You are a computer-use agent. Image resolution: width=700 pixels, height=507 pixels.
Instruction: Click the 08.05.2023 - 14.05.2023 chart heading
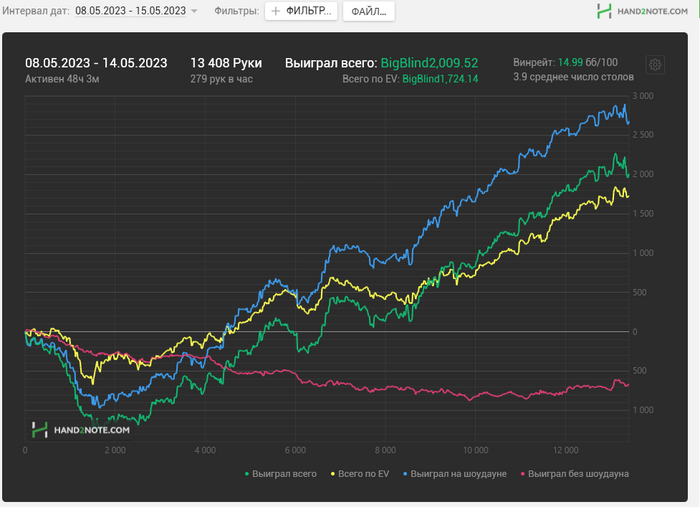click(x=96, y=63)
